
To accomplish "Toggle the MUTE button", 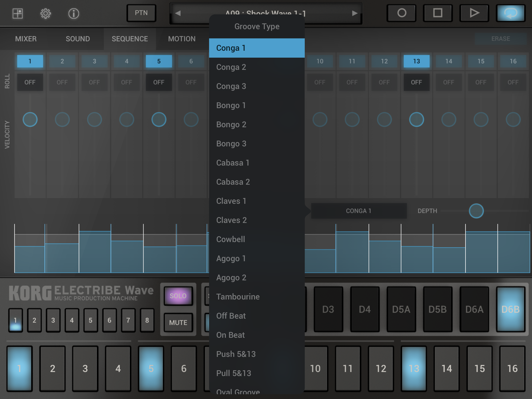I will pyautogui.click(x=178, y=322).
